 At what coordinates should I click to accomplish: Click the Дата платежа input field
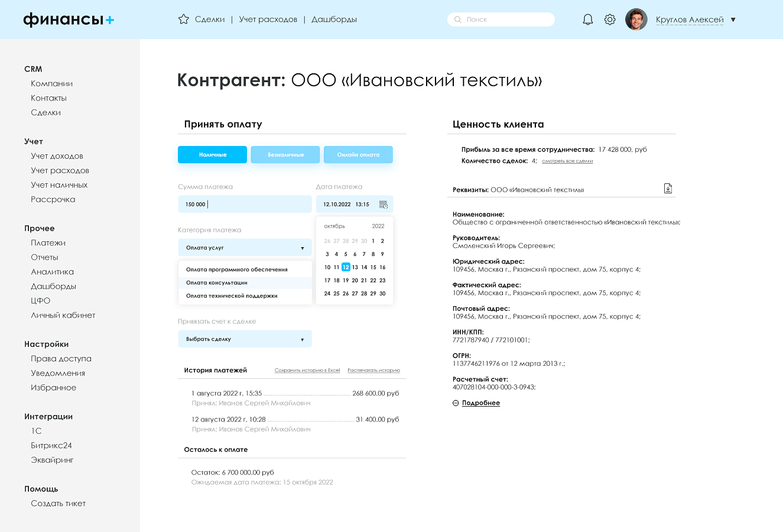click(x=355, y=205)
